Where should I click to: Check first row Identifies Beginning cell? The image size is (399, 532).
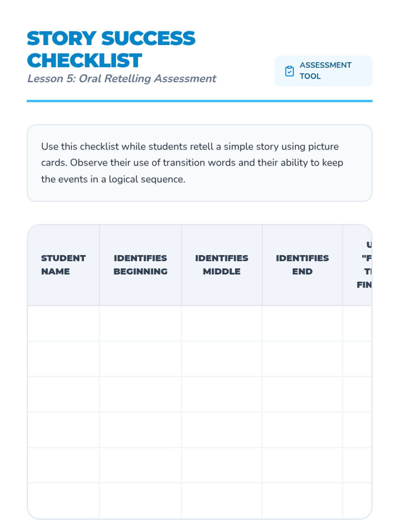[140, 324]
